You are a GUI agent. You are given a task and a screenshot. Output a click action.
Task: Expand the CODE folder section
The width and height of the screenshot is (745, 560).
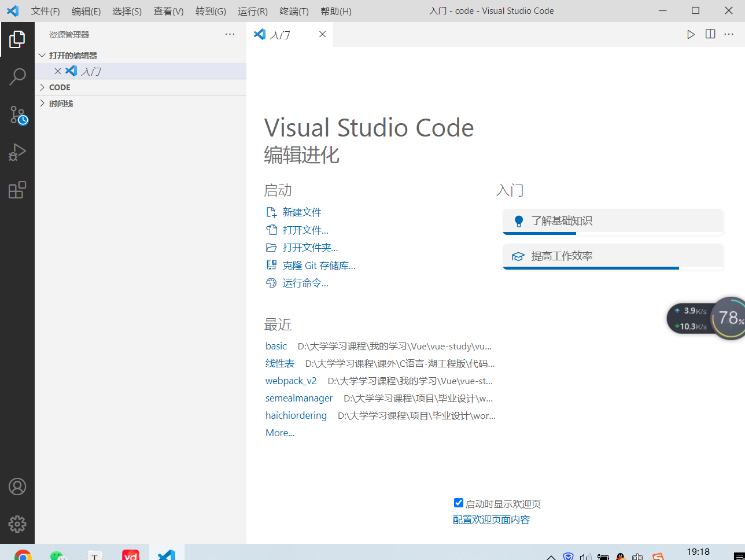tap(141, 87)
